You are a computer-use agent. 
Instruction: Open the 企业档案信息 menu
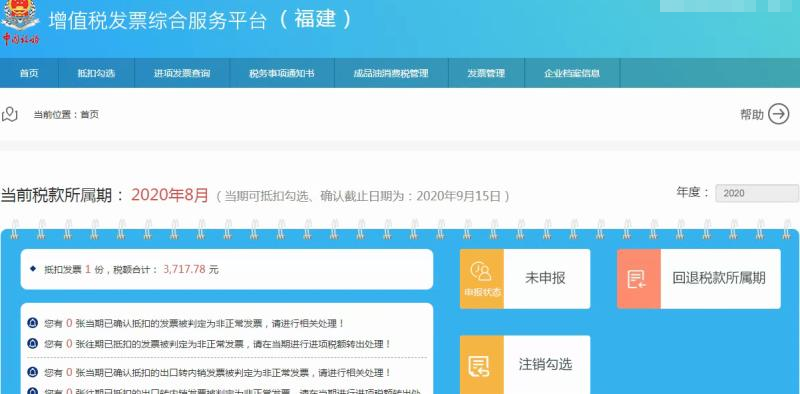point(572,73)
